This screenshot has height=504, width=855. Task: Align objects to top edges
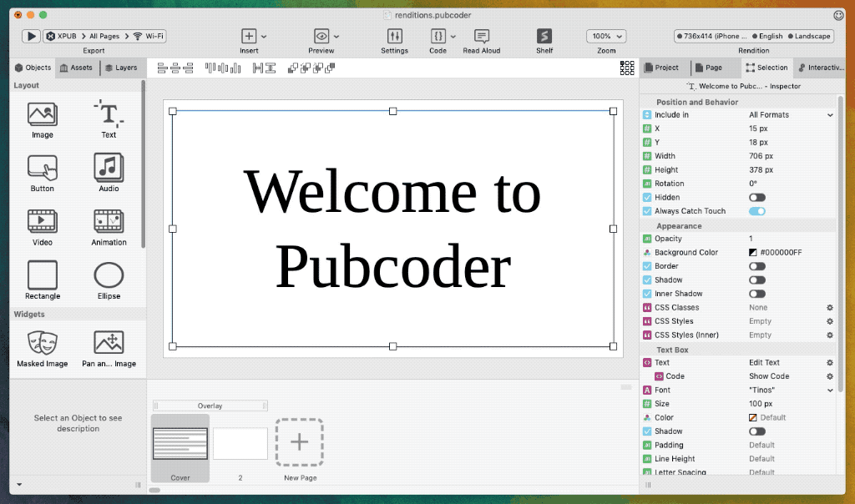point(210,68)
